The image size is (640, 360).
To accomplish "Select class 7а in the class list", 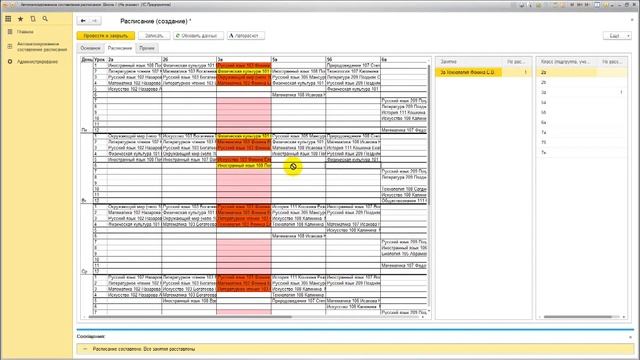I will (x=581, y=132).
